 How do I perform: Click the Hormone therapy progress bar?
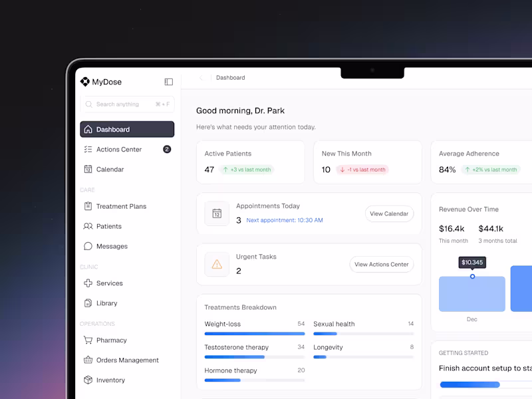point(255,380)
